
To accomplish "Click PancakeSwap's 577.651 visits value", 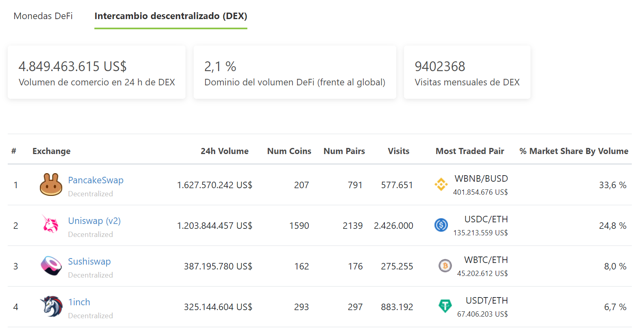I will [397, 185].
